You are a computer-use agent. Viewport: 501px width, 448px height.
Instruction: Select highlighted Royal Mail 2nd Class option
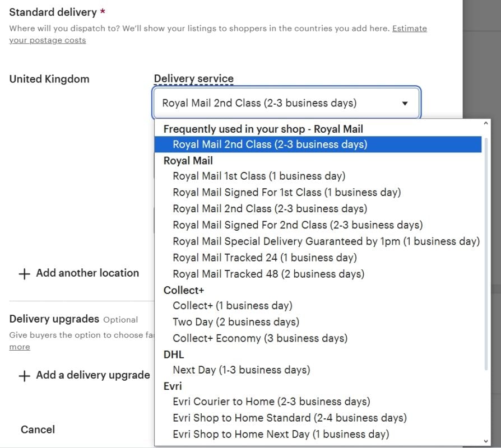pyautogui.click(x=318, y=144)
